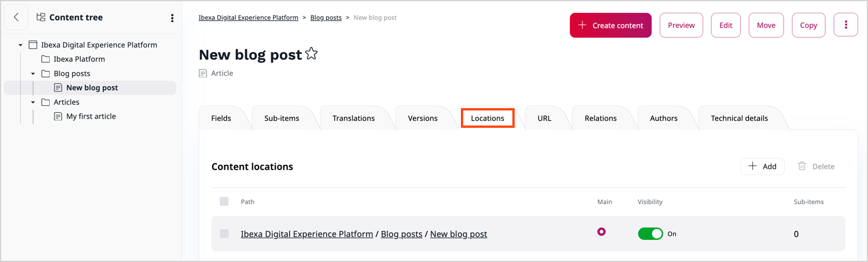Click the favorite star next to title
The height and width of the screenshot is (262, 868).
point(312,54)
